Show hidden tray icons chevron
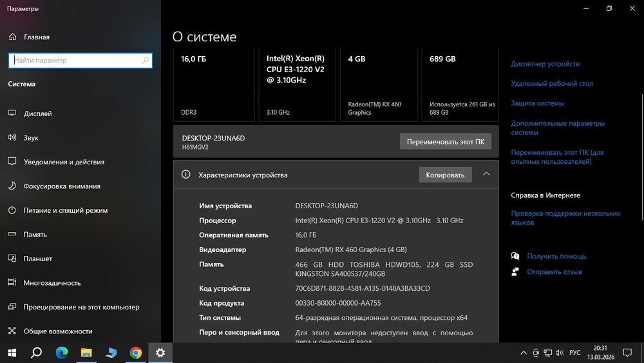The image size is (644, 363). (x=524, y=353)
